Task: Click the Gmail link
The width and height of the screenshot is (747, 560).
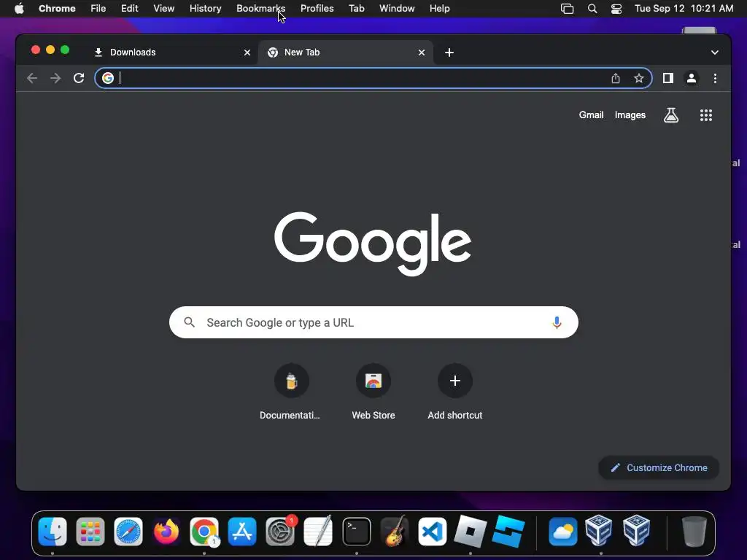Action: (x=591, y=114)
